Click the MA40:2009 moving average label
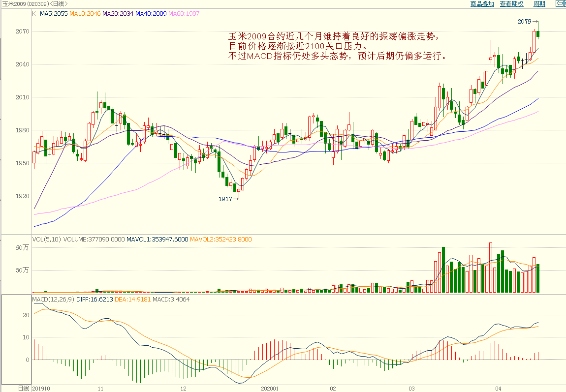 pyautogui.click(x=151, y=14)
